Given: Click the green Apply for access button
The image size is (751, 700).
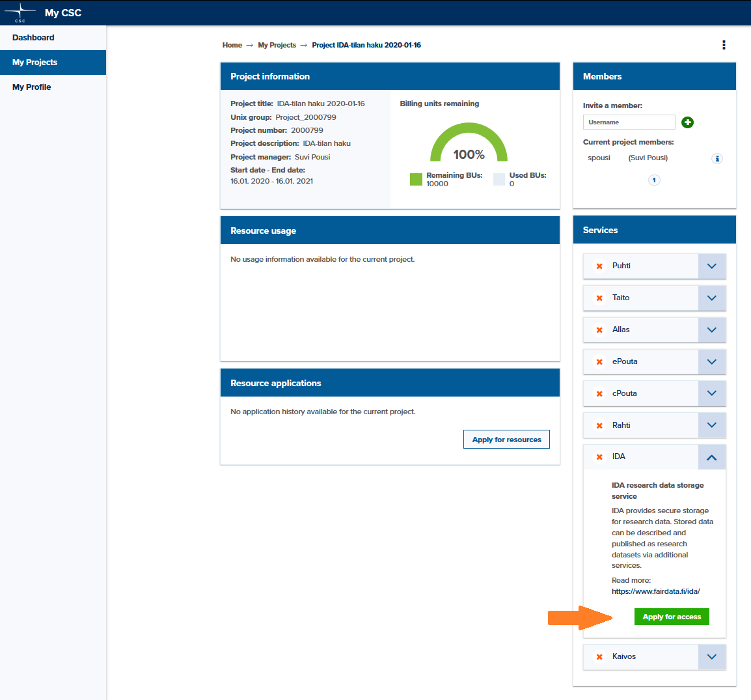Looking at the screenshot, I should (672, 617).
